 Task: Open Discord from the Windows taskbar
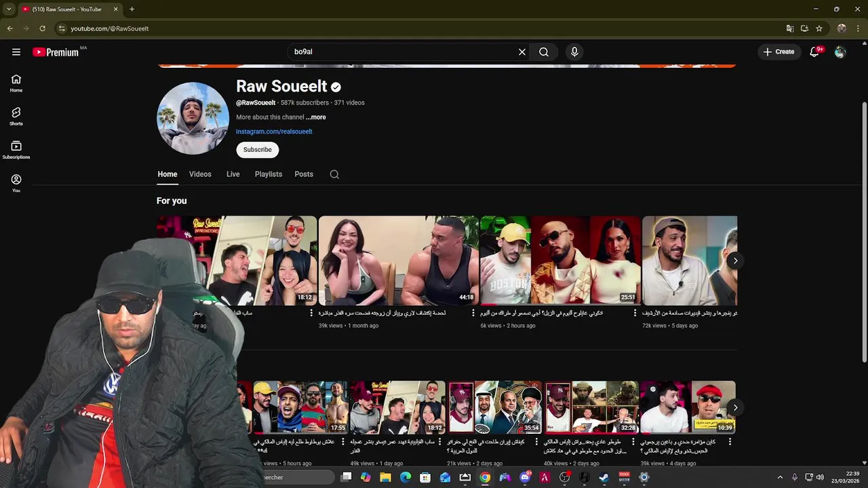click(525, 477)
